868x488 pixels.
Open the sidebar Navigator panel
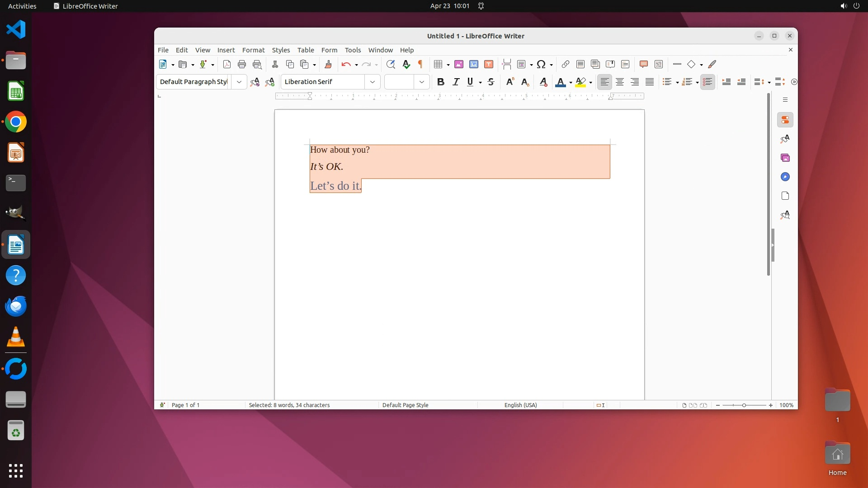click(x=785, y=177)
